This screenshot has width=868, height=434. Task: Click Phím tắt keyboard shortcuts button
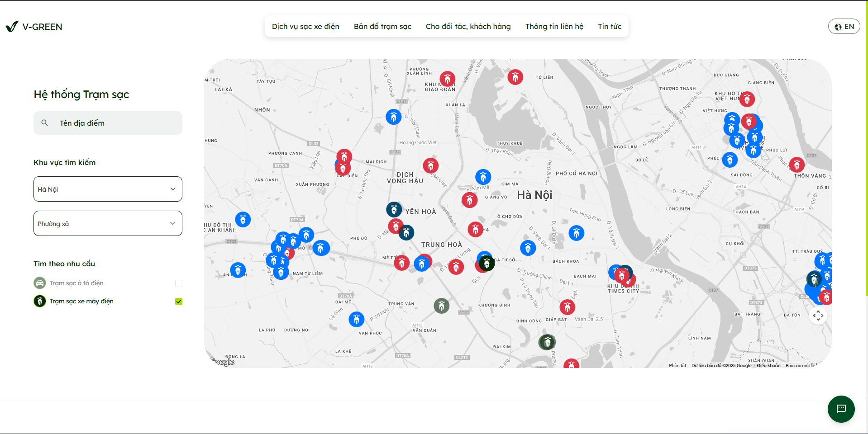pos(677,365)
